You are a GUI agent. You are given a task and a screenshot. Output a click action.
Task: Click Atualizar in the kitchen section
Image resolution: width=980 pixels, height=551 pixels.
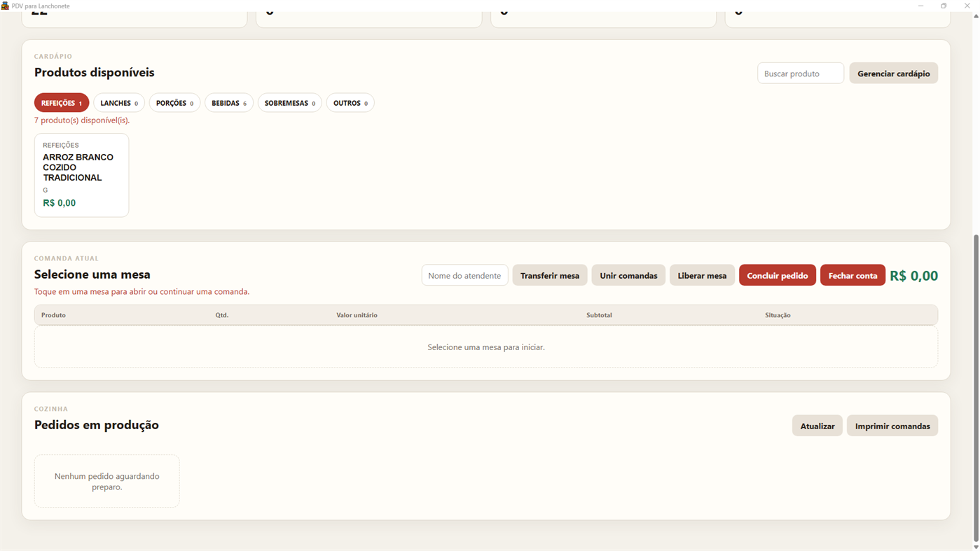pos(817,426)
